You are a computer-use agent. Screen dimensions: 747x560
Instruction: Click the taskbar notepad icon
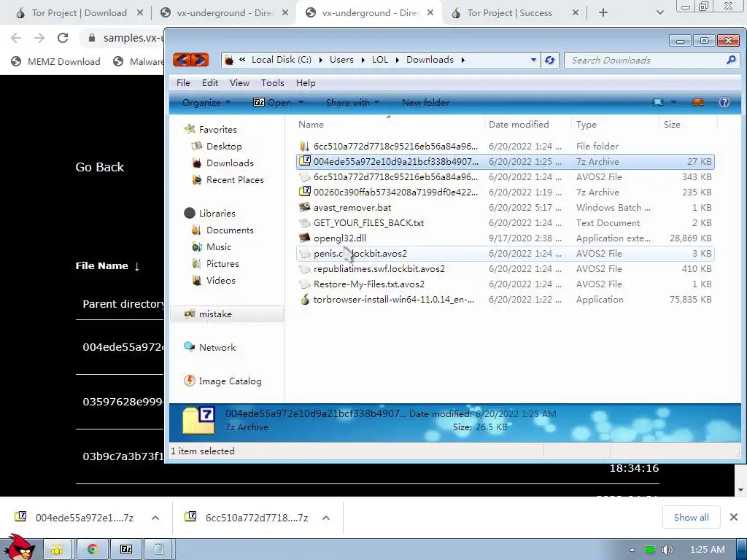point(159,550)
